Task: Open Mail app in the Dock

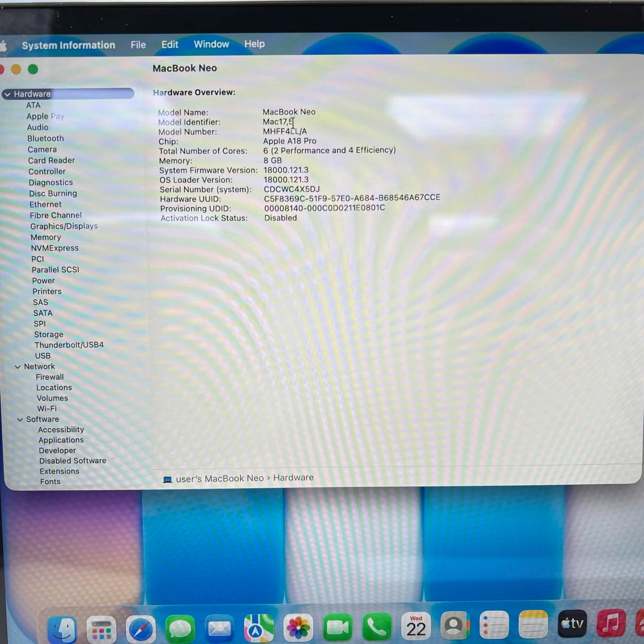Action: [219, 629]
